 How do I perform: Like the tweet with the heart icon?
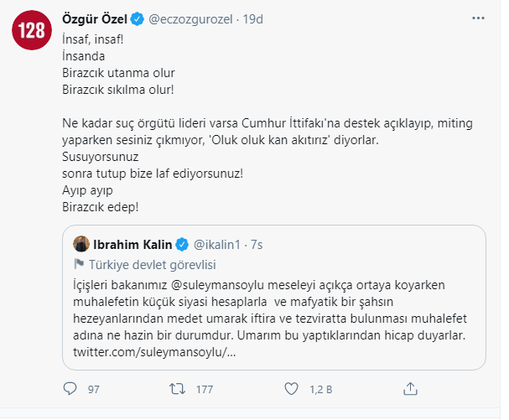pyautogui.click(x=293, y=388)
